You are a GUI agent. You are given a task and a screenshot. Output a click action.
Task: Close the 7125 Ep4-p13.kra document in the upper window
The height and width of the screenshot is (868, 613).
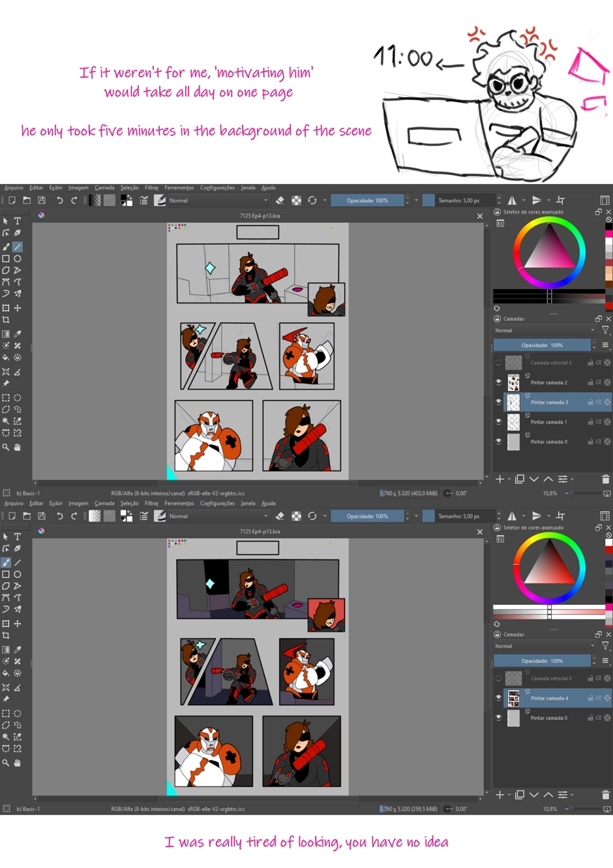(480, 216)
